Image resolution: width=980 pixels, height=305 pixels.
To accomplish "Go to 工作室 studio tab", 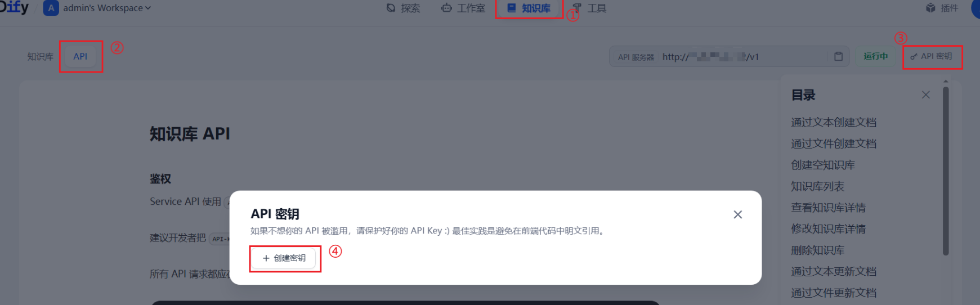I will [x=463, y=8].
